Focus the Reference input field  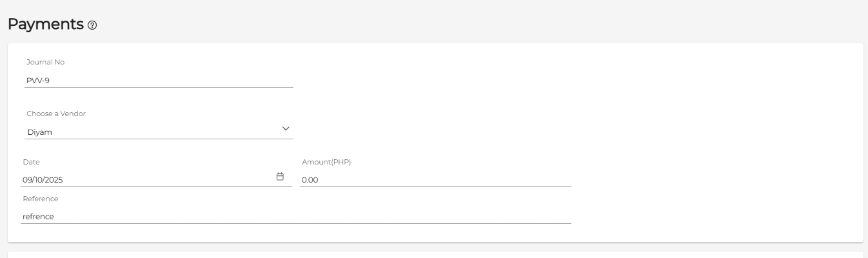coord(296,217)
